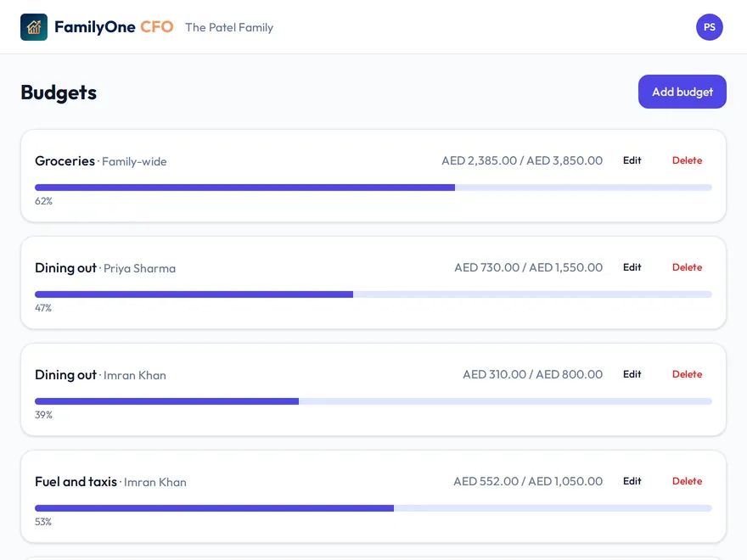
Task: Click the Groceries budget title
Action: (x=65, y=161)
